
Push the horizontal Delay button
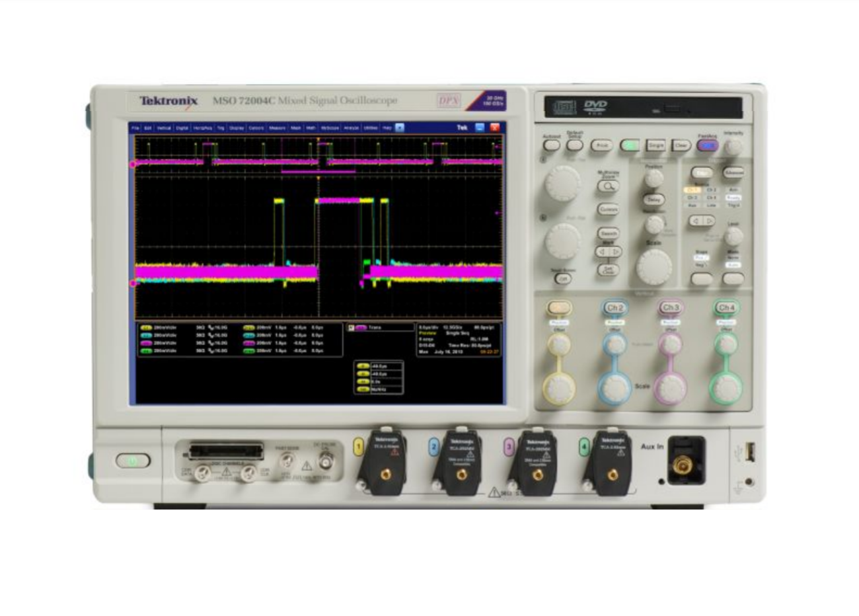(x=654, y=200)
